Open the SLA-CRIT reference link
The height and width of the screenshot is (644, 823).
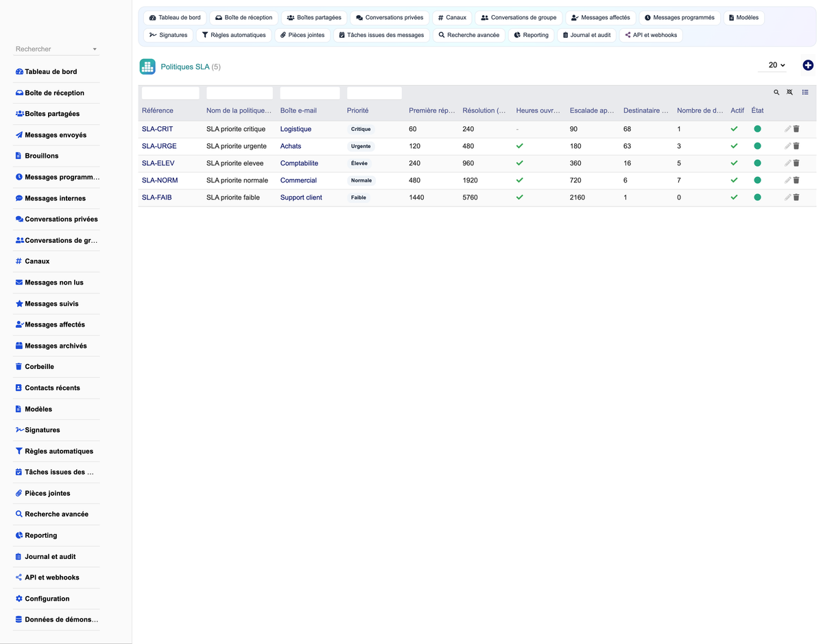[x=157, y=129]
